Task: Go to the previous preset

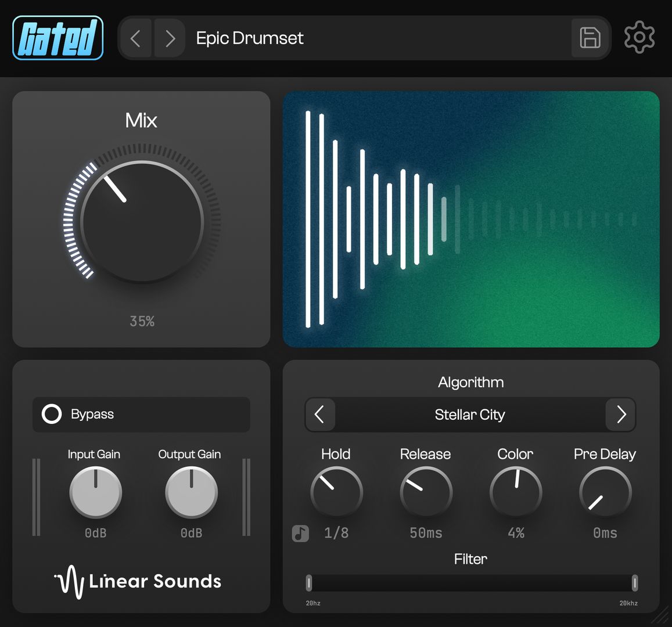Action: [x=136, y=38]
